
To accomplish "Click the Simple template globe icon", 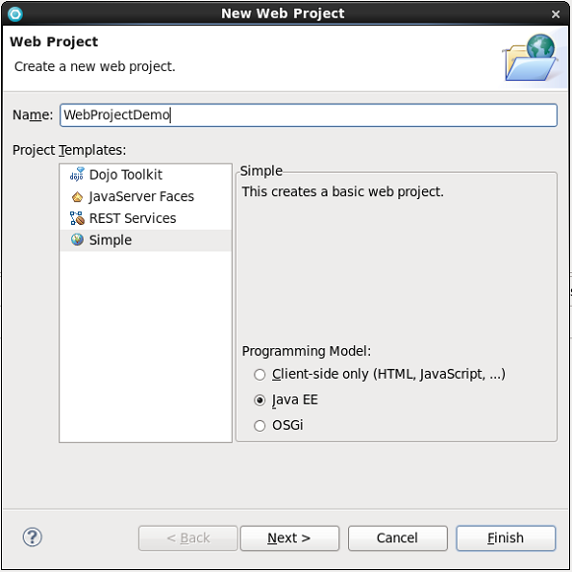I will (x=77, y=240).
